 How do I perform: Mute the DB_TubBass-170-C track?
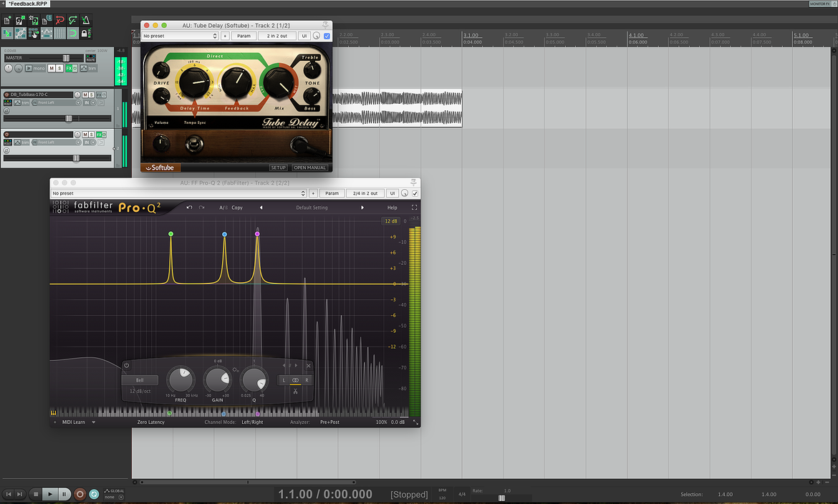pos(85,94)
